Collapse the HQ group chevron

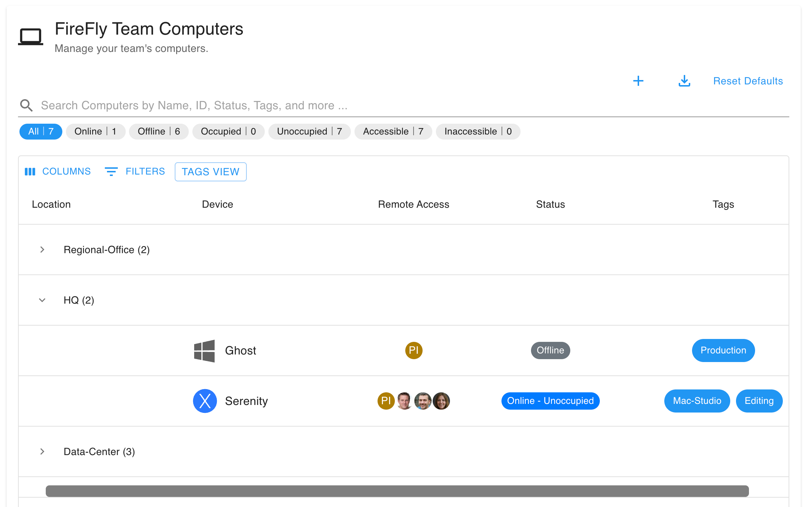coord(42,300)
